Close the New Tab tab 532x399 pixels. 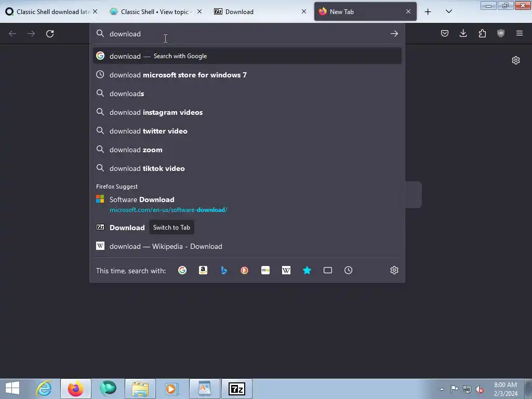coord(408,11)
